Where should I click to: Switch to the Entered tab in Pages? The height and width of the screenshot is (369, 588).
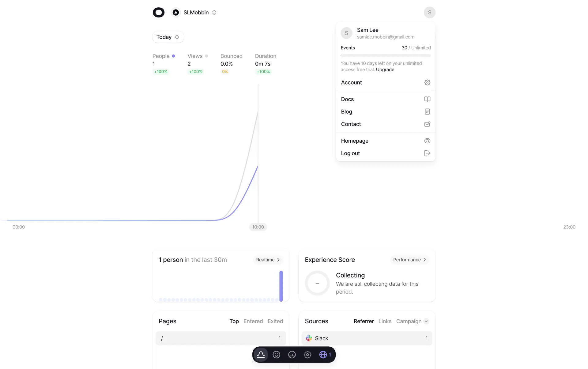253,321
